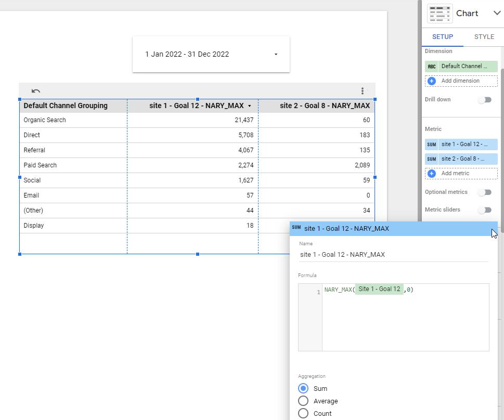The image size is (504, 420).
Task: Click the Organic Search row label
Action: pyautogui.click(x=45, y=120)
